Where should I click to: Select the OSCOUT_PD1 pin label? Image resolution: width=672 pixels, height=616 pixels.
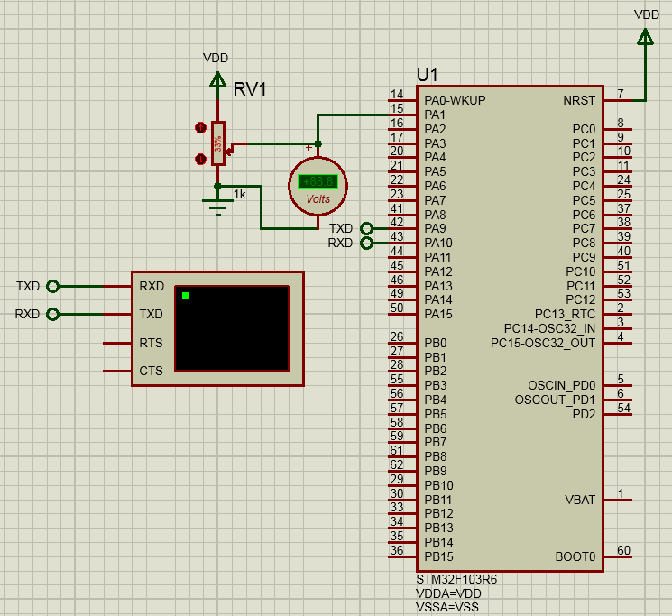pyautogui.click(x=555, y=400)
